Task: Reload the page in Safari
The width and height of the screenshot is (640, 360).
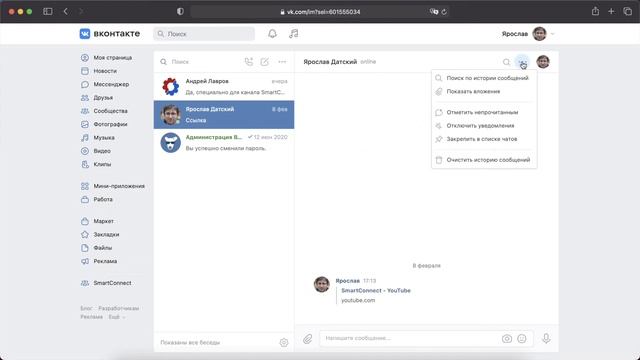Action: point(444,12)
